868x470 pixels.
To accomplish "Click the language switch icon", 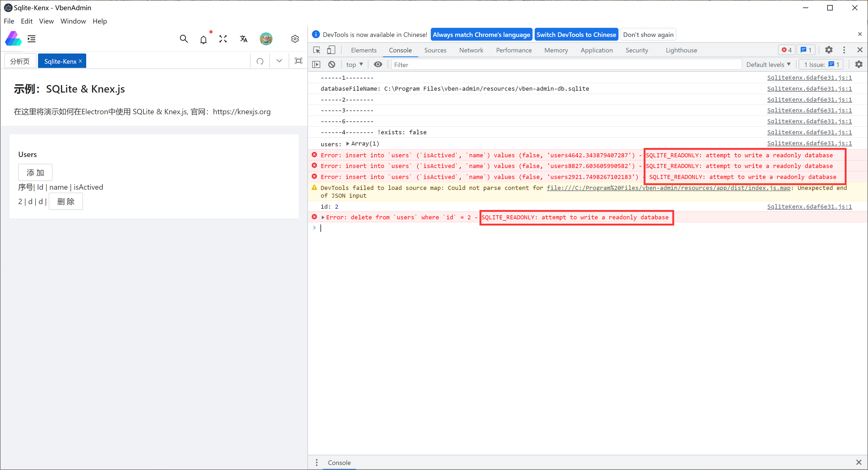I will [244, 39].
